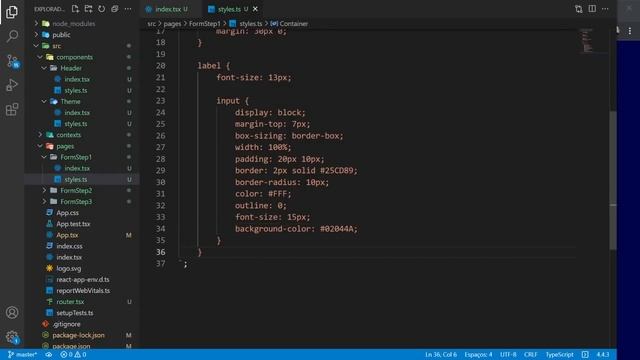
Task: Change indentation via Espaços: 4
Action: (478, 354)
